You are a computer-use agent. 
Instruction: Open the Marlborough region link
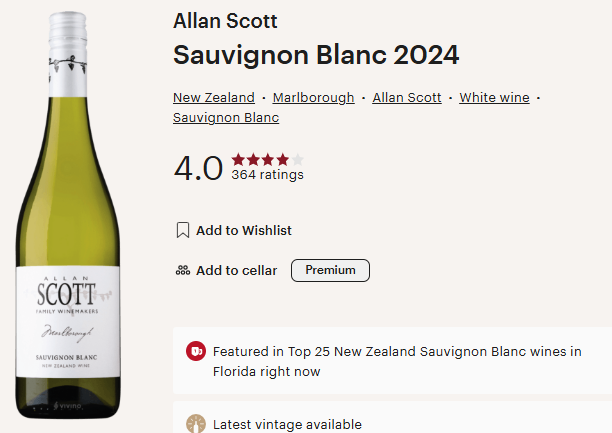(x=313, y=98)
